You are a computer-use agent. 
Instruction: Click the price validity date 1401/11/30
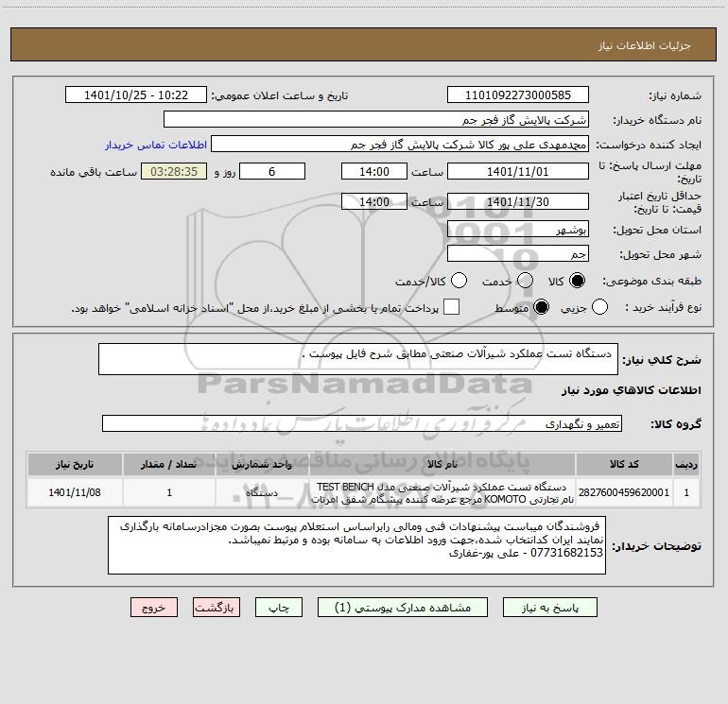[x=518, y=201]
